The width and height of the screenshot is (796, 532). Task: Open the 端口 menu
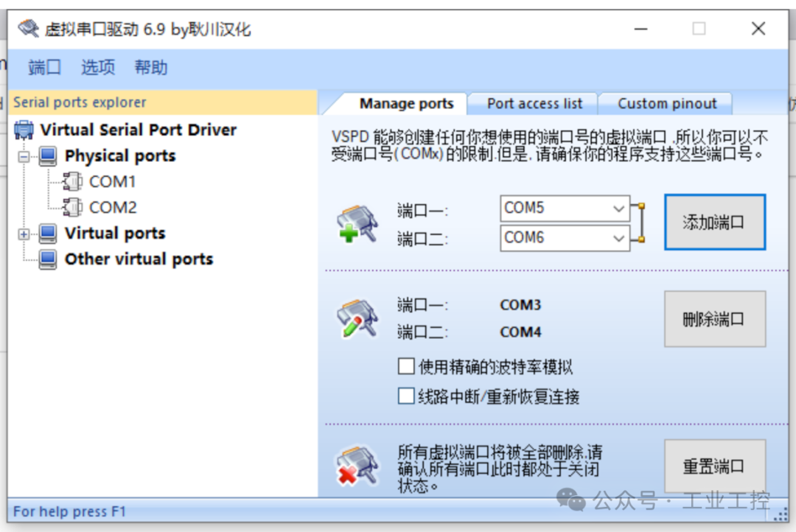(44, 67)
